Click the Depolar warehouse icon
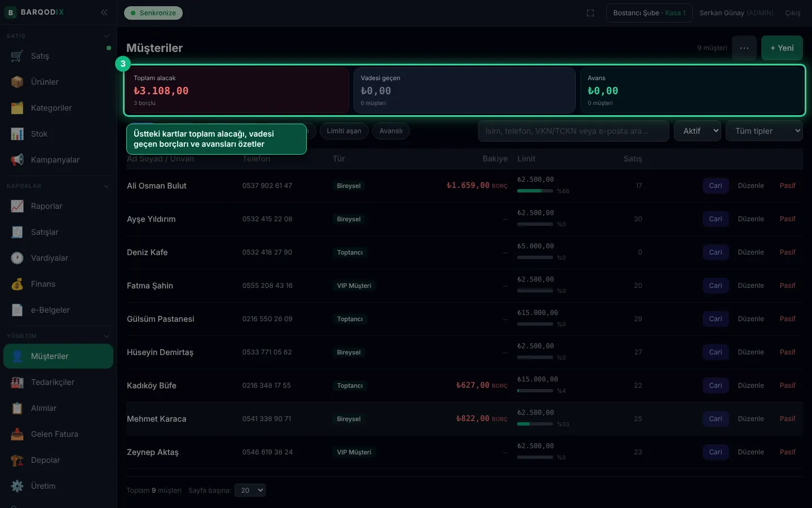The height and width of the screenshot is (508, 812). coord(17,460)
